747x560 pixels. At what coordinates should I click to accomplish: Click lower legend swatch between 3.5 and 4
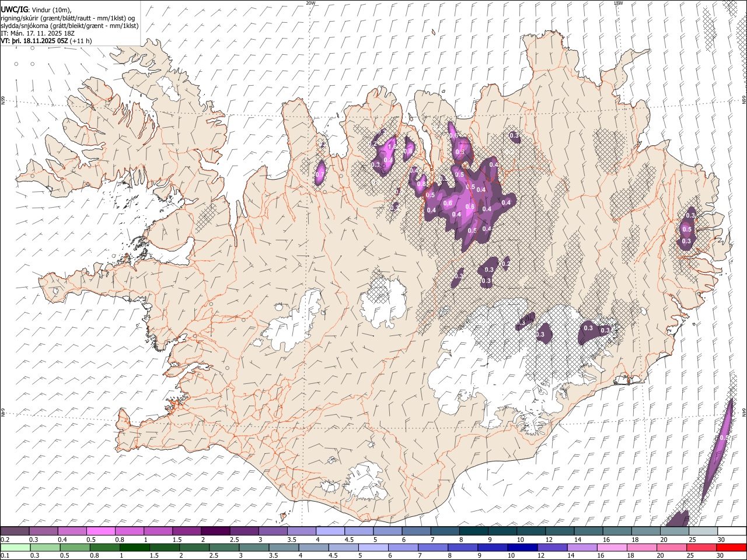[x=284, y=547]
